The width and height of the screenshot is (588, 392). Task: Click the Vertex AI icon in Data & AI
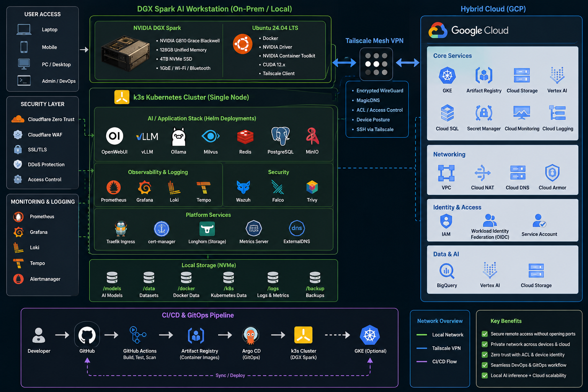coord(490,270)
